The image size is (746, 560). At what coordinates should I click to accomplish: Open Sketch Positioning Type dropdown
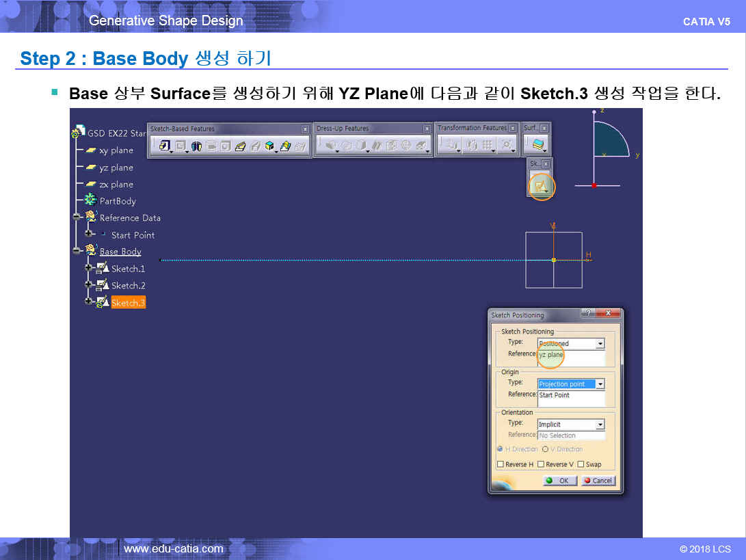tap(600, 344)
